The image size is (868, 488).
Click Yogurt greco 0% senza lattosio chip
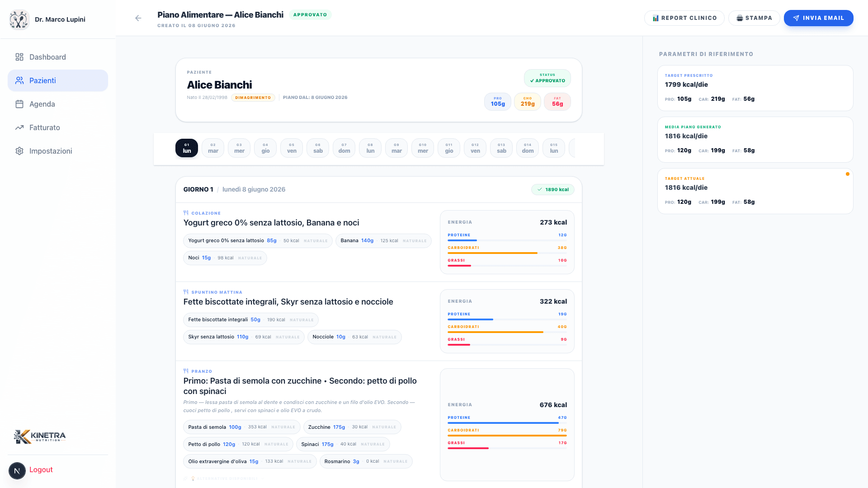(258, 241)
